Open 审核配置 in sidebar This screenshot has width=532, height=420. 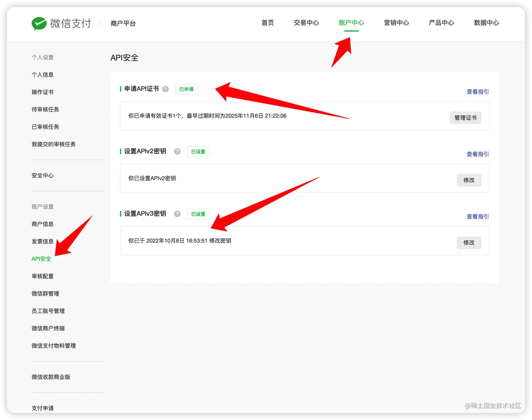click(x=43, y=276)
